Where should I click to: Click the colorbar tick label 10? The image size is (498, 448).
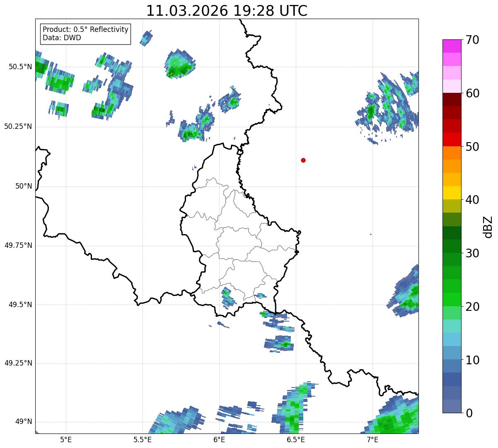[x=472, y=360]
